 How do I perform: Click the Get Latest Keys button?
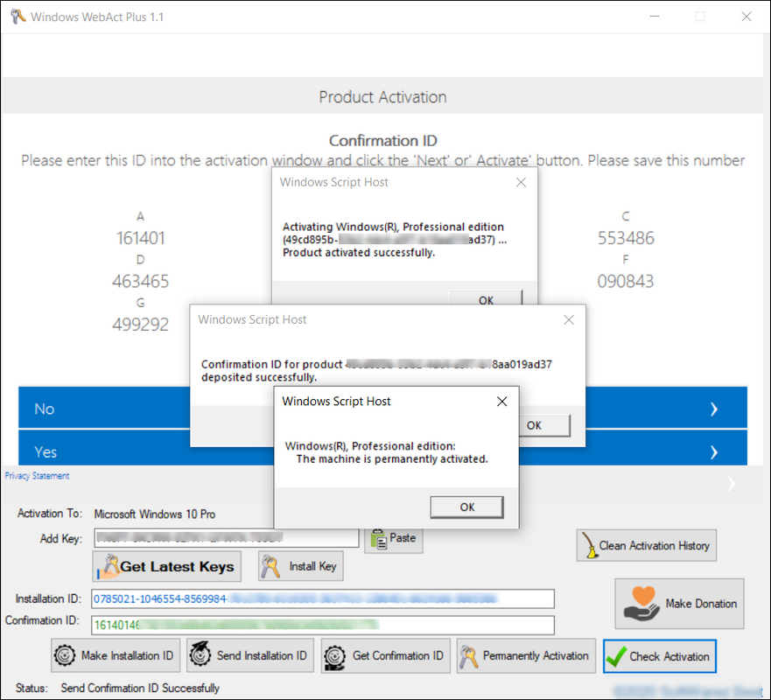166,566
